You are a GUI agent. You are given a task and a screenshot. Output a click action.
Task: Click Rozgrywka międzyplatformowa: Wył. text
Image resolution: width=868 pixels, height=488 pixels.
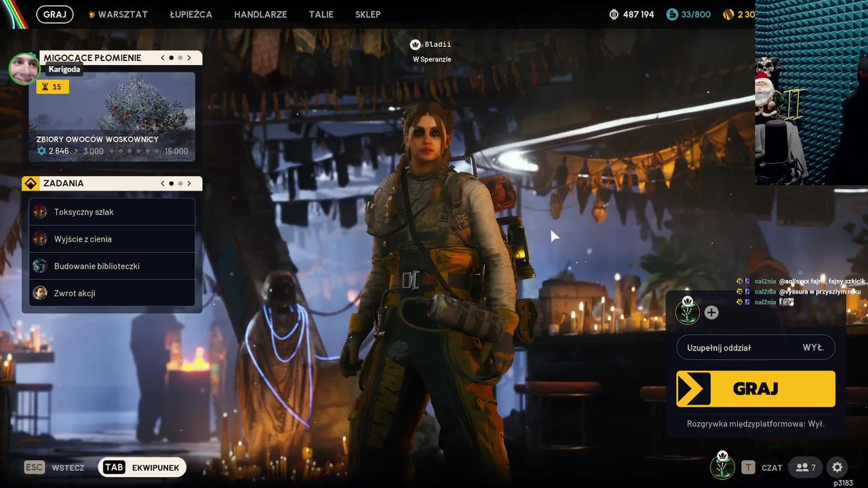[x=755, y=424]
